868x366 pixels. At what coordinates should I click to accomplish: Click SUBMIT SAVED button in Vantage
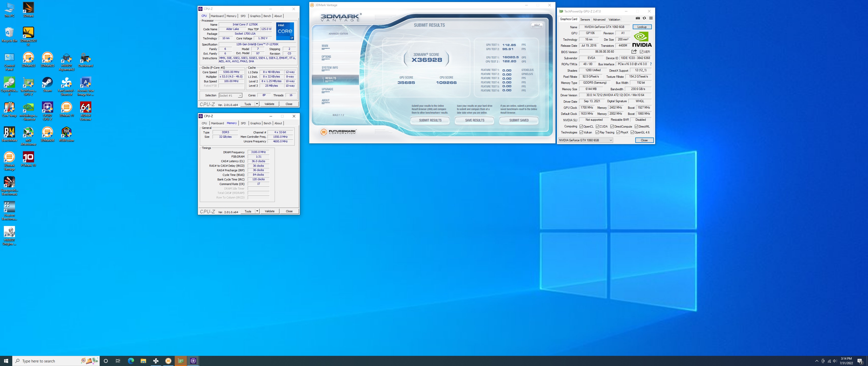point(519,120)
